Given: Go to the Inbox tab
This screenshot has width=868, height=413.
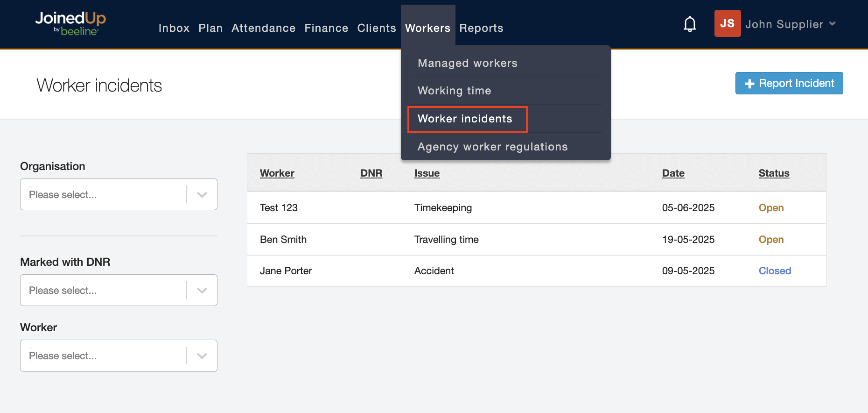Looking at the screenshot, I should tap(174, 28).
